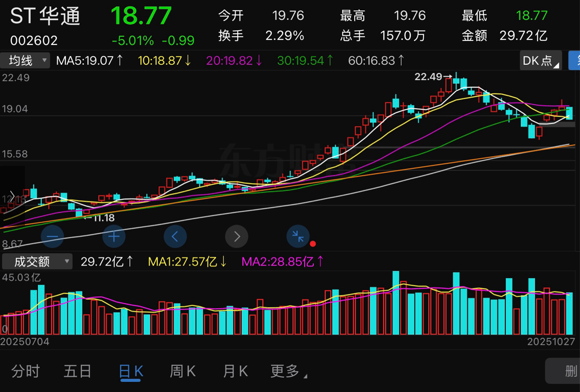The width and height of the screenshot is (580, 392).
Task: Switch to the 五日 tab
Action: [77, 371]
